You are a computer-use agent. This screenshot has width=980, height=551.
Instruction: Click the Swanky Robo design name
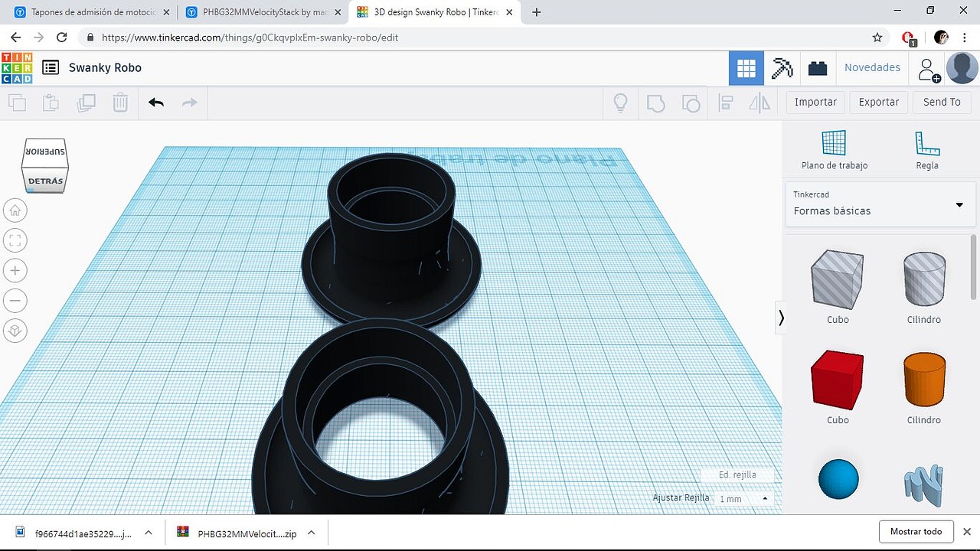pyautogui.click(x=105, y=67)
